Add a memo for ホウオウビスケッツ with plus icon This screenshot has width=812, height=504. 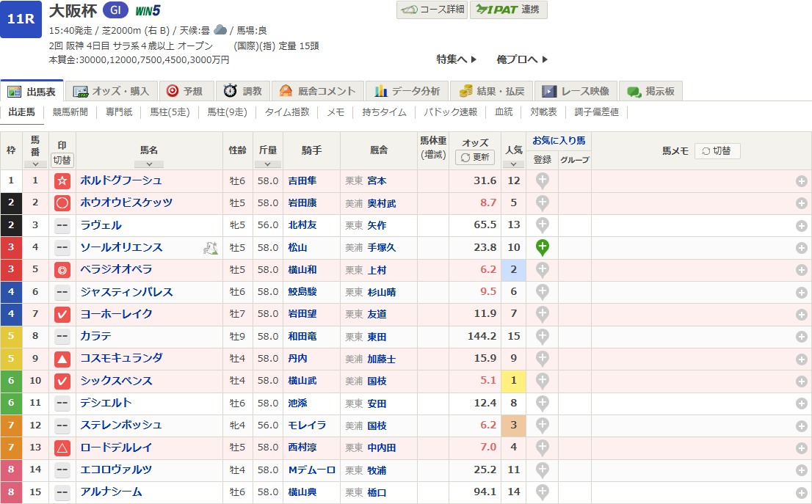tap(801, 203)
